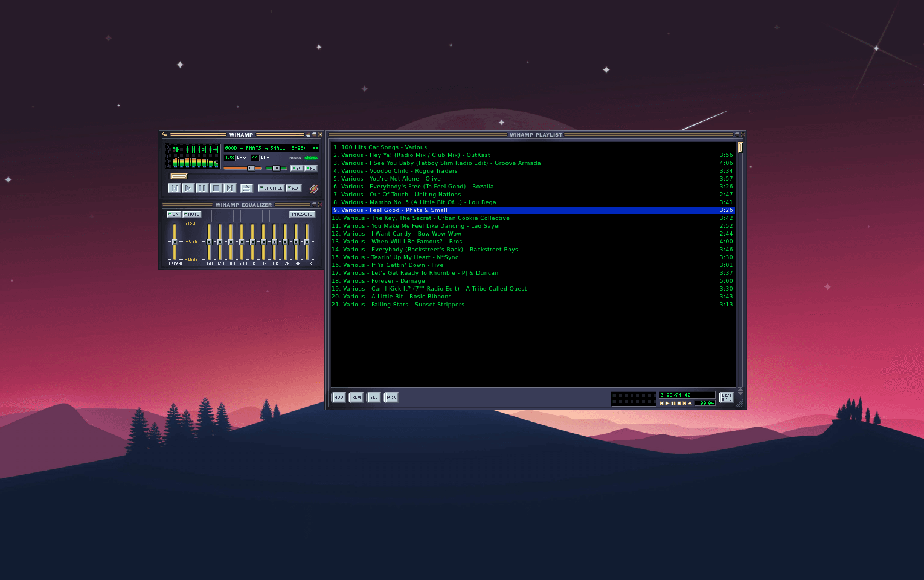Skip to the next track in the main Winamp window
924x580 pixels.
pyautogui.click(x=230, y=188)
